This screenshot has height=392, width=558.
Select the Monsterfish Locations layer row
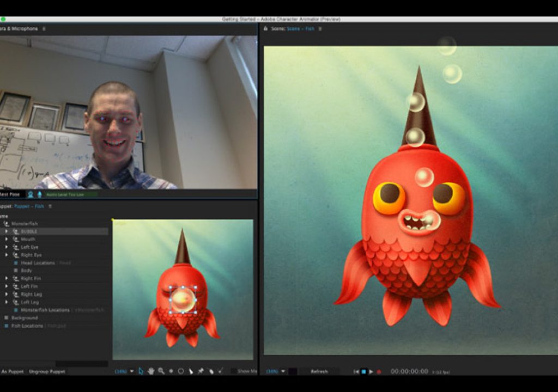click(x=54, y=310)
